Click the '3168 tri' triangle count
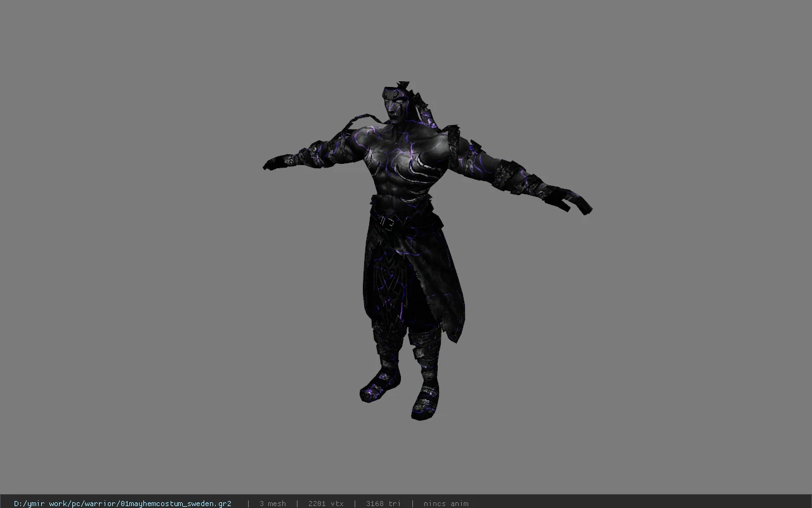 point(383,504)
